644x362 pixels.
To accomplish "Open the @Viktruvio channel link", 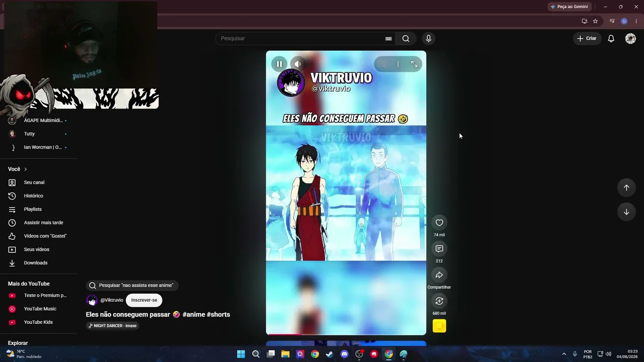I will (x=112, y=300).
